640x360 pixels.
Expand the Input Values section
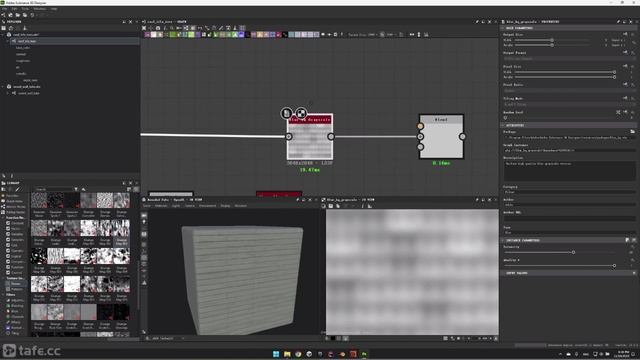(503, 273)
